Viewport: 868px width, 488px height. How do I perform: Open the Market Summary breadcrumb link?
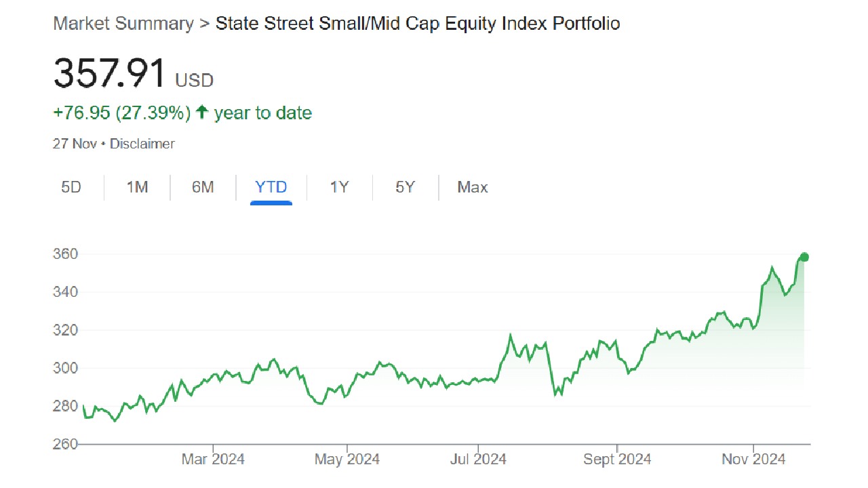coord(123,24)
